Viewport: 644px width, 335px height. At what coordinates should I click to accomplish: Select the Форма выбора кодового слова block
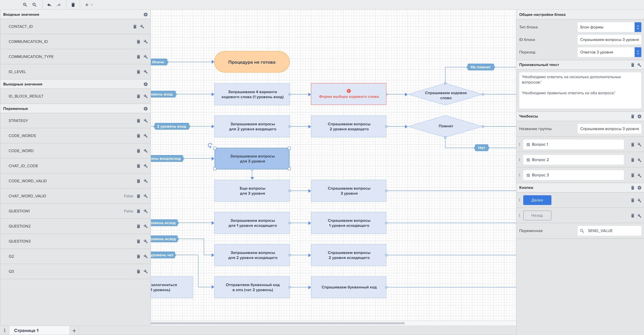[x=348, y=94]
